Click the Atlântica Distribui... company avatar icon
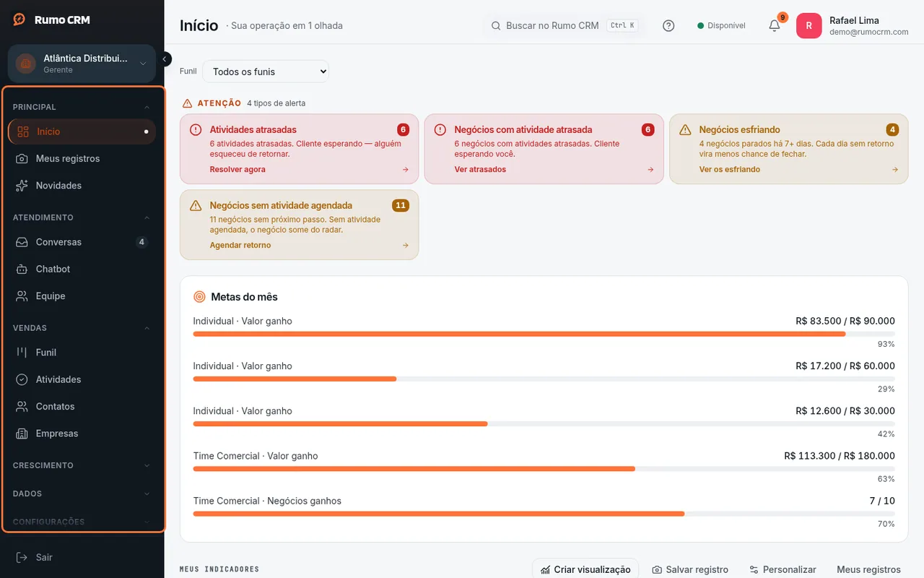The height and width of the screenshot is (578, 924). coord(26,64)
